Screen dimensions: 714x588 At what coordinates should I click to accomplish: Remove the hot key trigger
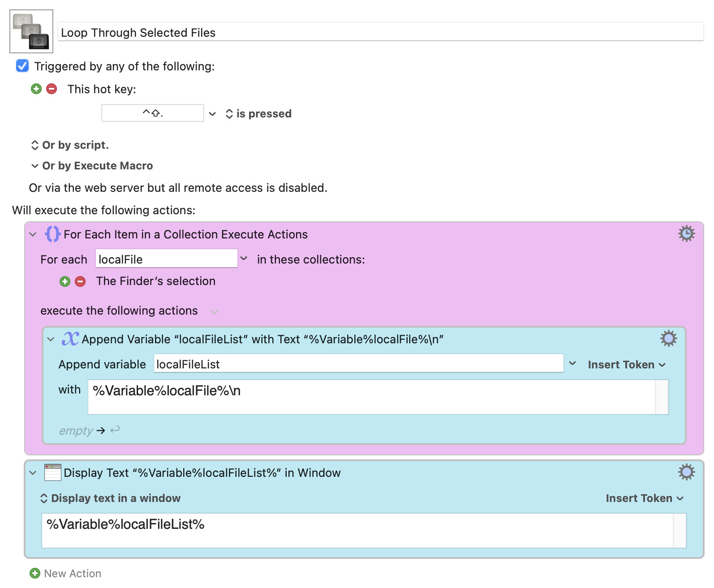tap(52, 89)
